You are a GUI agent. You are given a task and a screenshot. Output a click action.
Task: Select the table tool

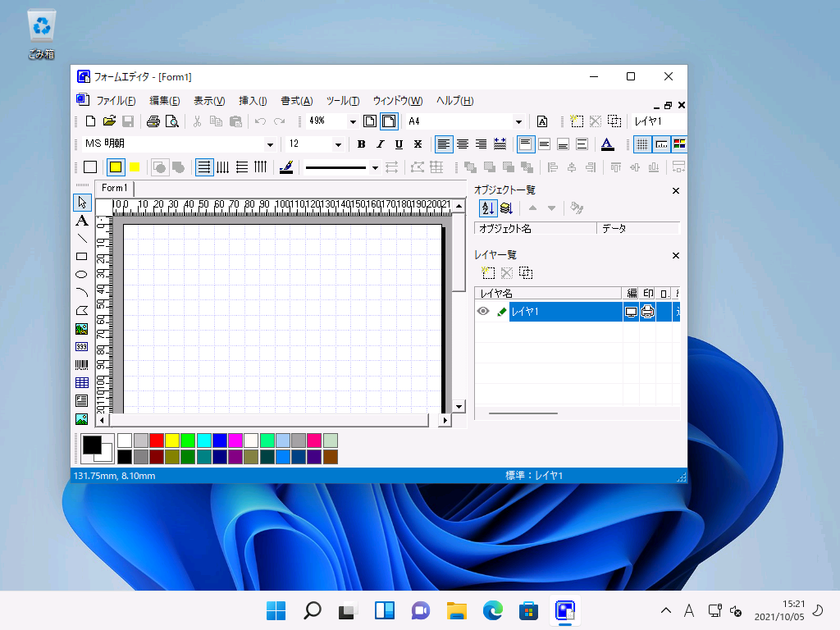(82, 382)
